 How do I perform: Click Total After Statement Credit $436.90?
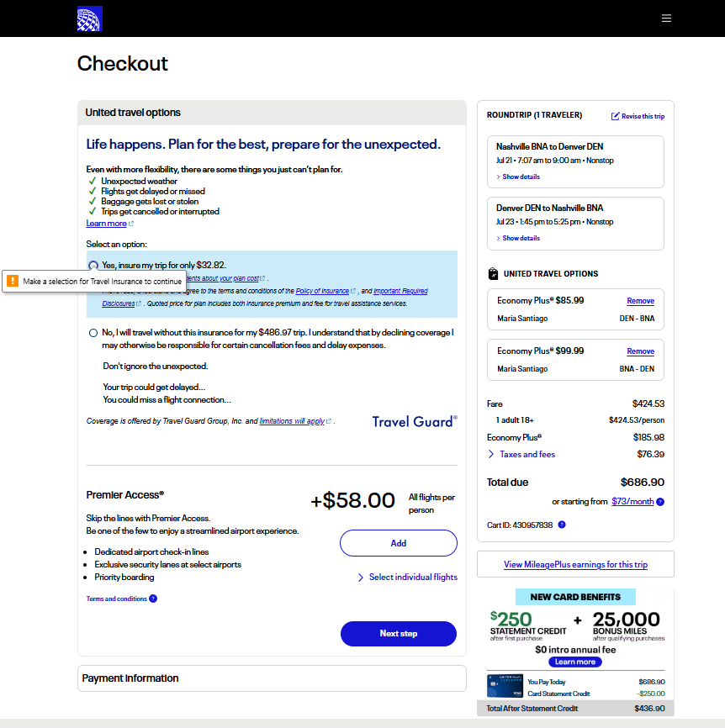point(575,709)
